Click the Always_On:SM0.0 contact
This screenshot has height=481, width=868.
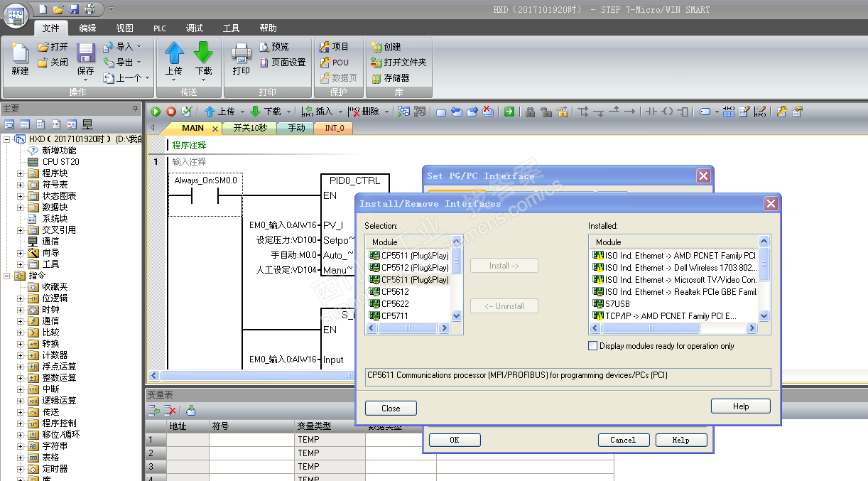click(205, 193)
